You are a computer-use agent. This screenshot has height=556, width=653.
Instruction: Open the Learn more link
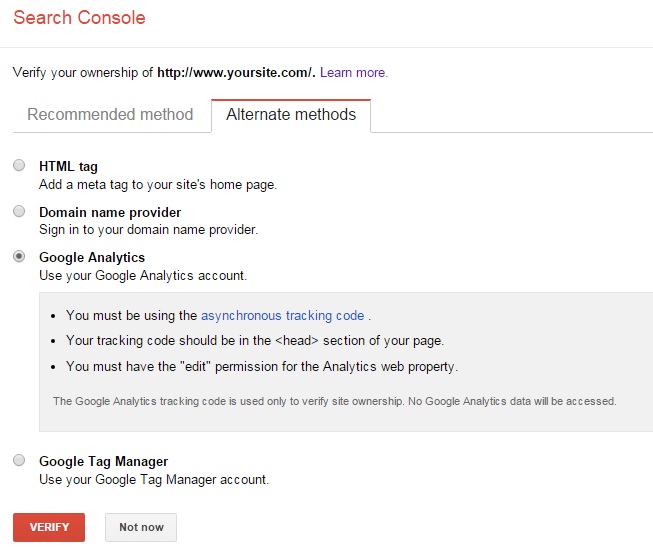point(353,73)
